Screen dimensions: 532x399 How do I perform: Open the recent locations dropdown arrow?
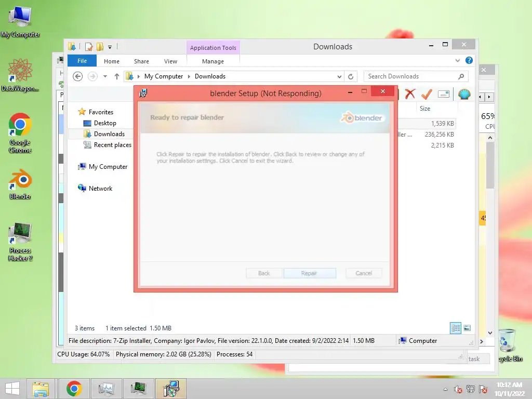[x=105, y=76]
